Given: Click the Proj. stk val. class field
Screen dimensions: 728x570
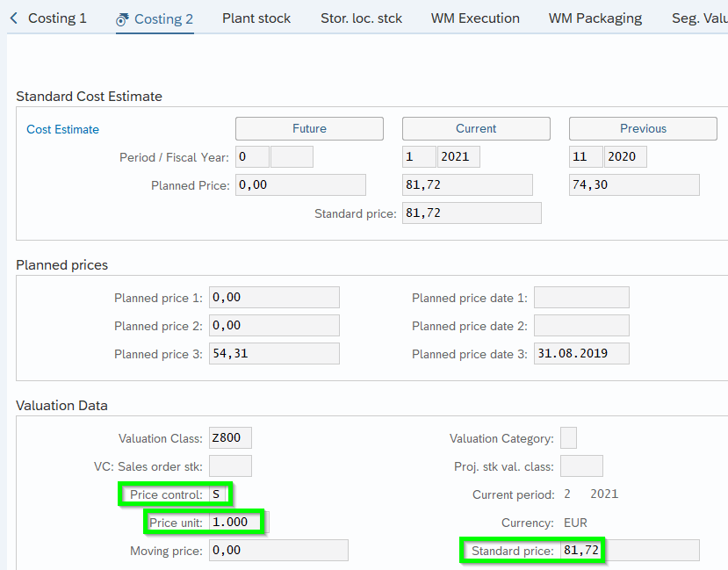Looking at the screenshot, I should [x=580, y=466].
